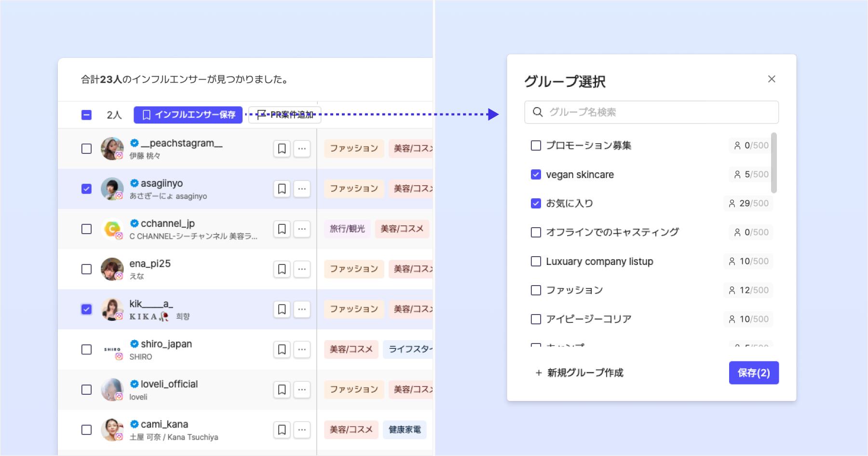
Task: Close the グループ選択 dialog
Action: click(x=772, y=79)
